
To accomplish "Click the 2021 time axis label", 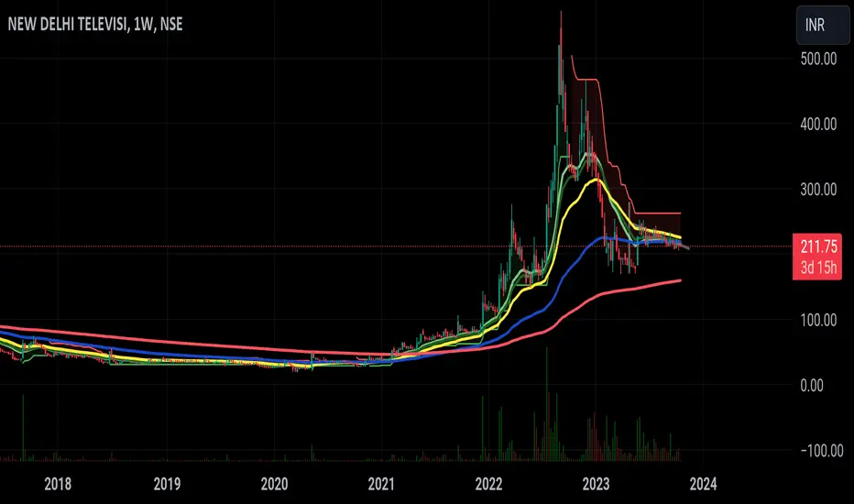I will 380,484.
